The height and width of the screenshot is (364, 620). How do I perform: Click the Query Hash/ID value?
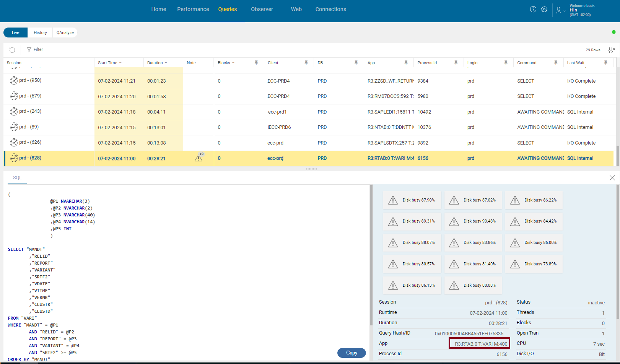pos(471,333)
